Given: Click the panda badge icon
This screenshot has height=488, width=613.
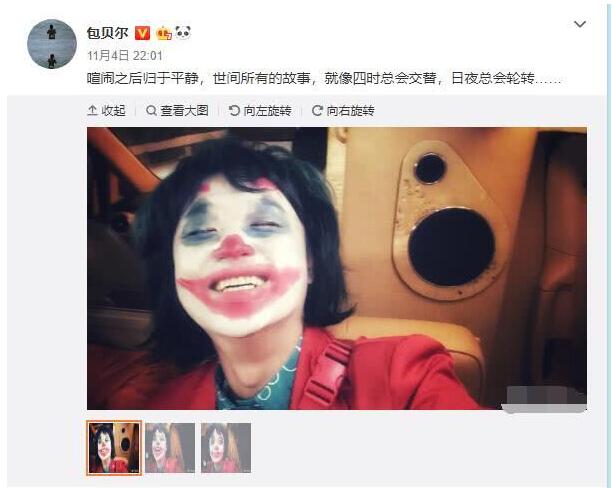Looking at the screenshot, I should coord(183,33).
